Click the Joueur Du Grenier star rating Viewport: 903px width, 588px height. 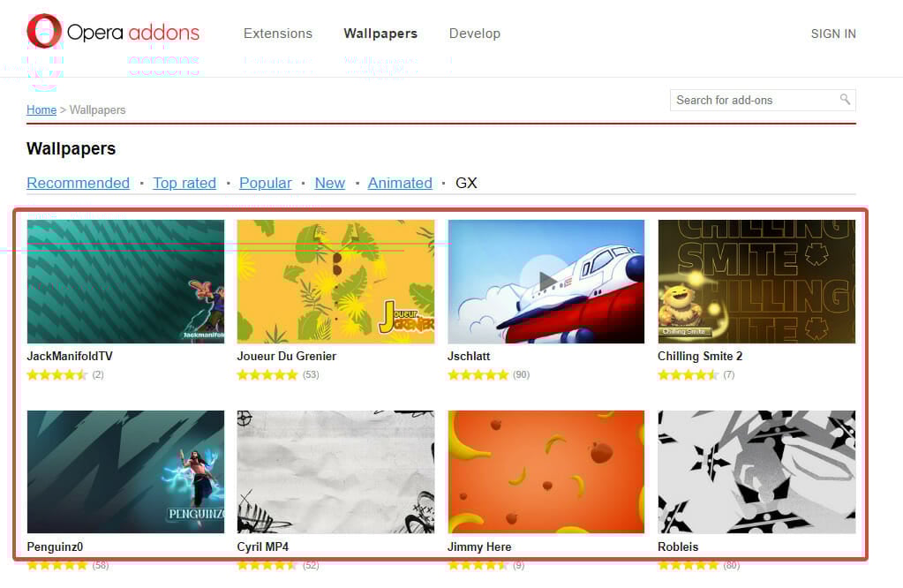(267, 375)
